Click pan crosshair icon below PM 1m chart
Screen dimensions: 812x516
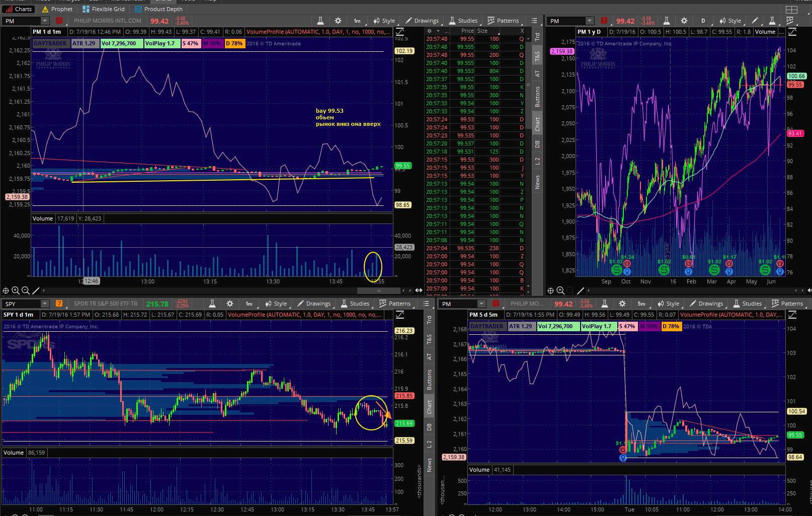(x=6, y=290)
